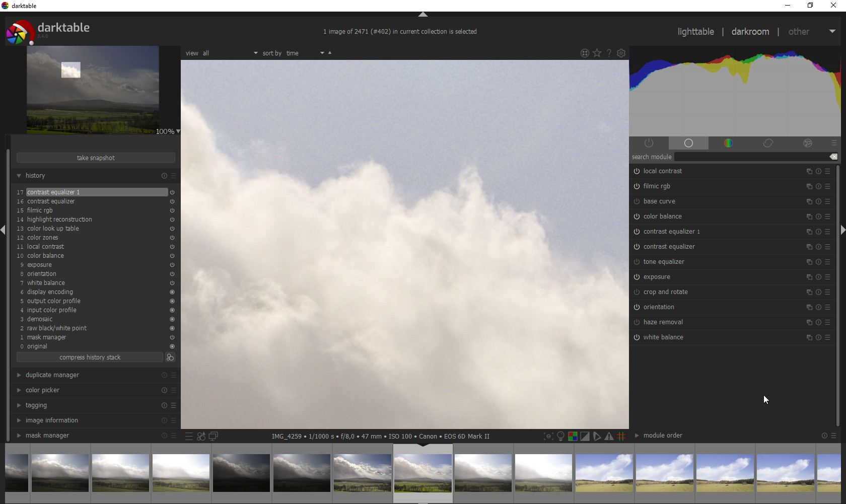The height and width of the screenshot is (504, 846).
Task: Toggle raw overexposed indicator
Action: (573, 437)
